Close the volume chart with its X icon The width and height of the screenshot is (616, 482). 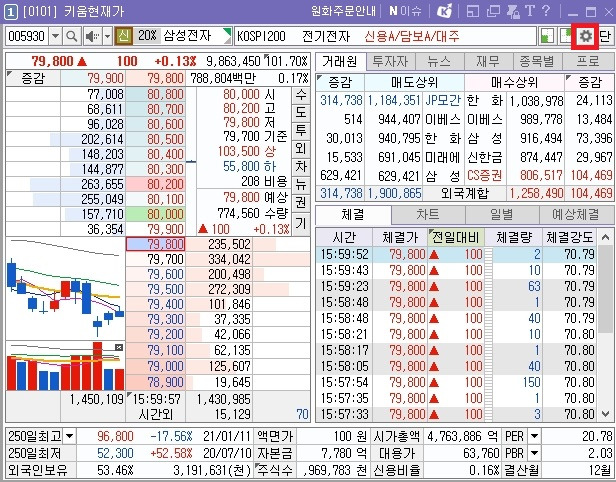tap(119, 347)
